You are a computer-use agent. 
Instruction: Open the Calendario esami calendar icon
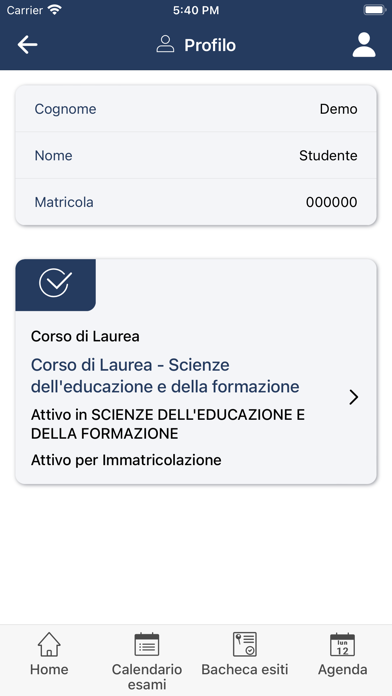pyautogui.click(x=147, y=645)
